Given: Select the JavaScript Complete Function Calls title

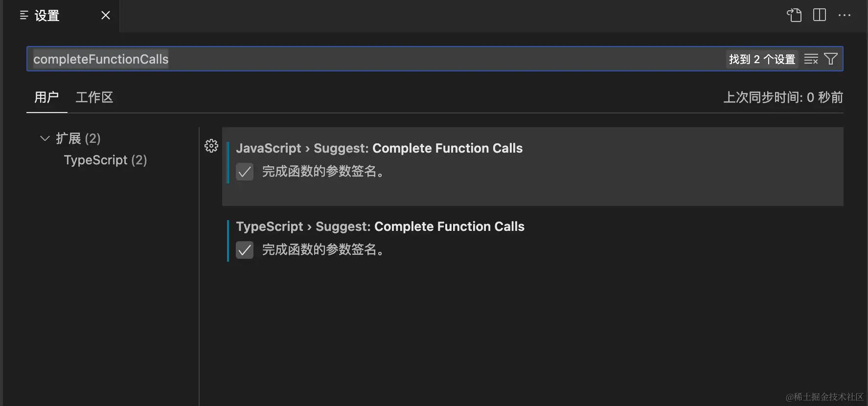Looking at the screenshot, I should pyautogui.click(x=379, y=148).
